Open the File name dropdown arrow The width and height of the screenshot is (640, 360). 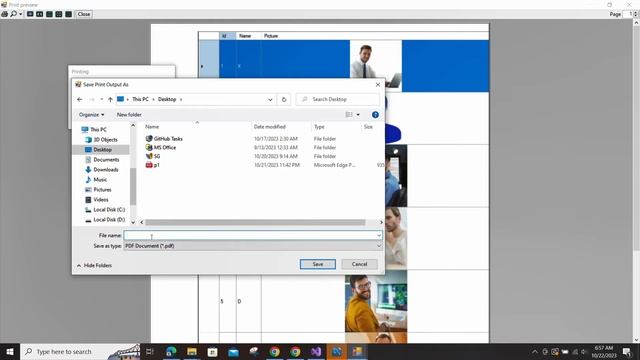(379, 236)
